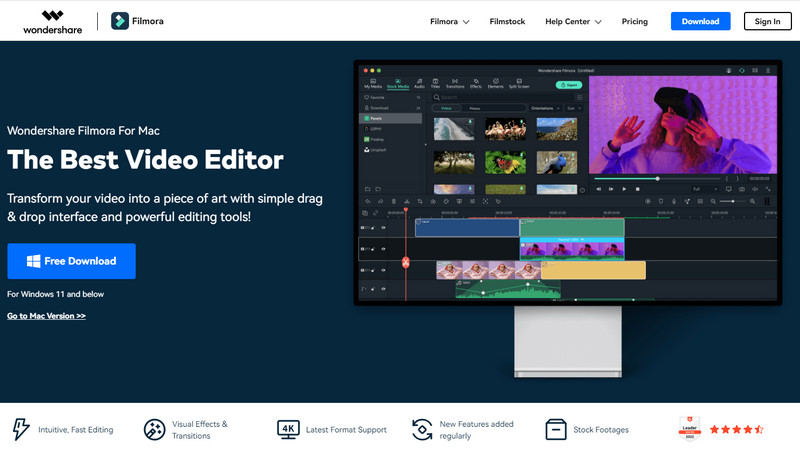Click the fullscreen arrows icon under the preview

(768, 189)
